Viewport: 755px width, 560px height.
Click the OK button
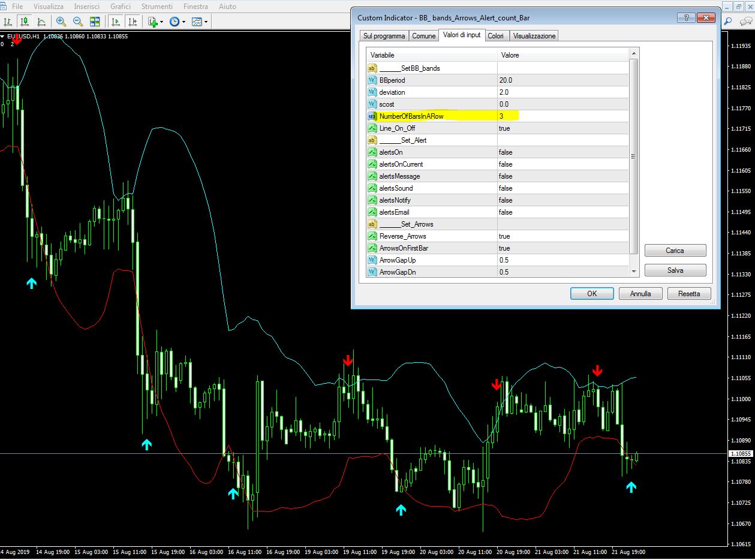tap(592, 294)
